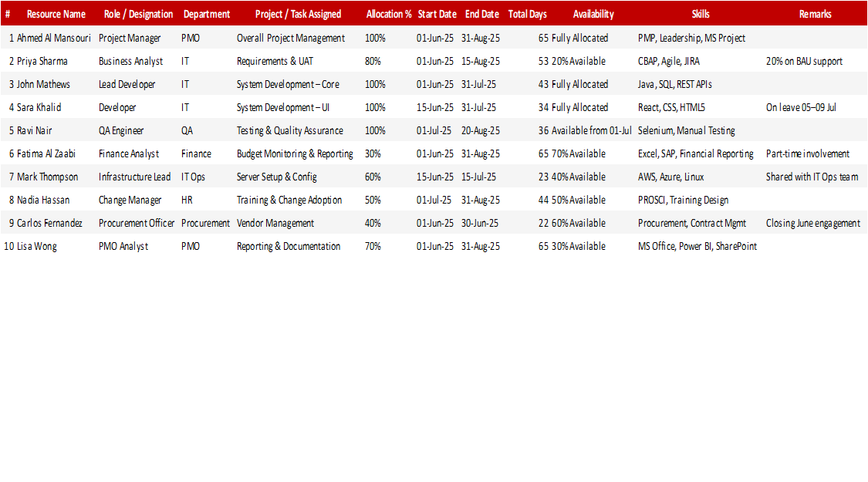Image resolution: width=868 pixels, height=482 pixels.
Task: Click the 'End Date' column header
Action: click(481, 15)
